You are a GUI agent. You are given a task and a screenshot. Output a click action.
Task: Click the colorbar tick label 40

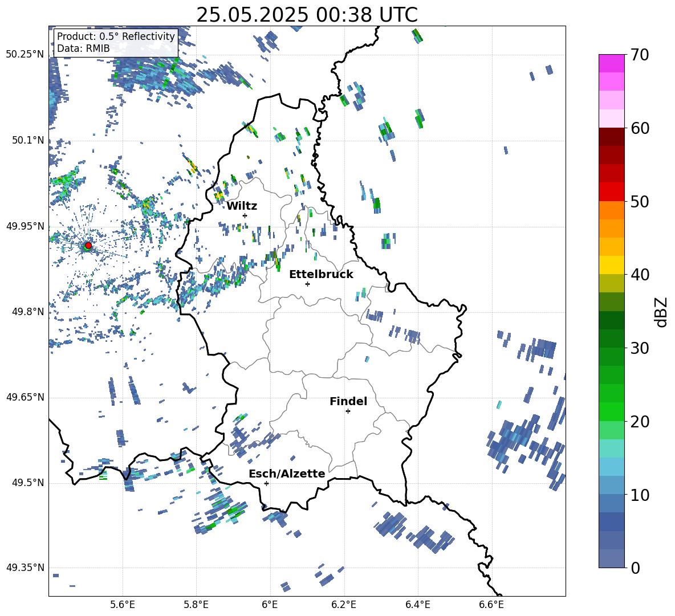pyautogui.click(x=639, y=275)
